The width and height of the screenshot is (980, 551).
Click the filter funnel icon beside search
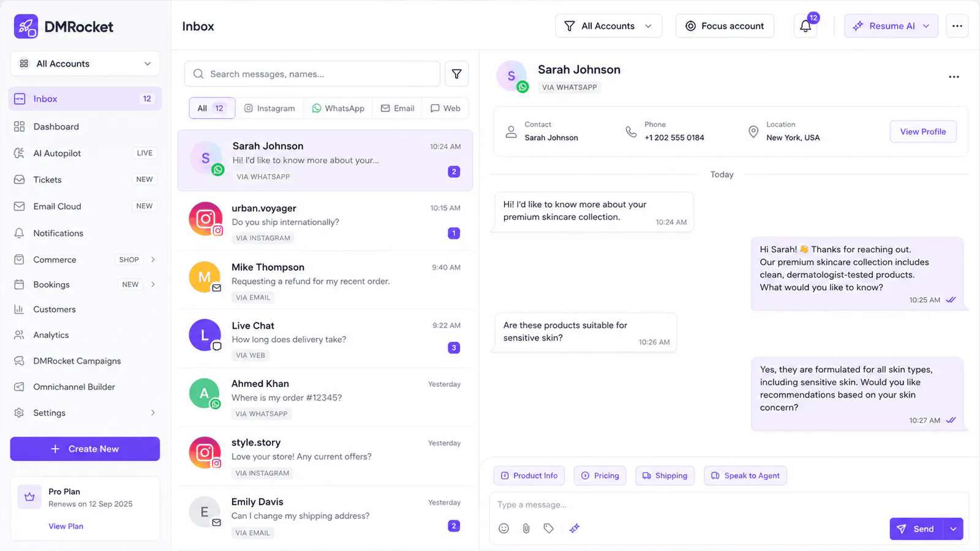pyautogui.click(x=456, y=74)
